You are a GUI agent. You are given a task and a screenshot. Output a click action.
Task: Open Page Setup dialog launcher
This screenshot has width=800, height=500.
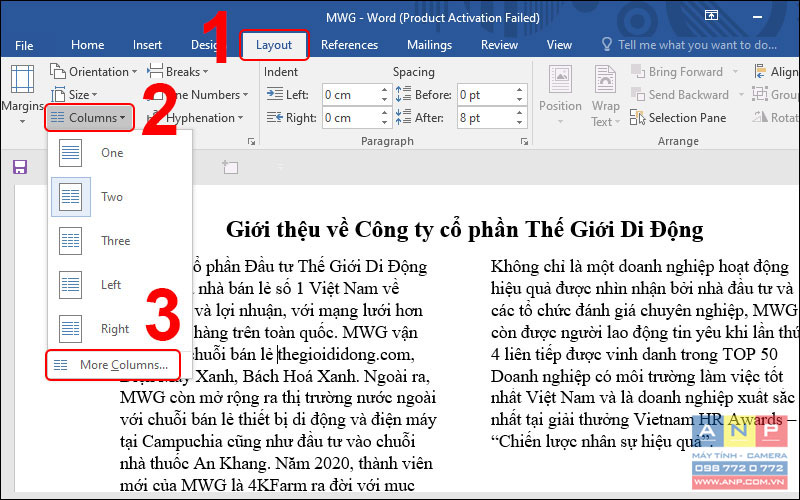[251, 142]
